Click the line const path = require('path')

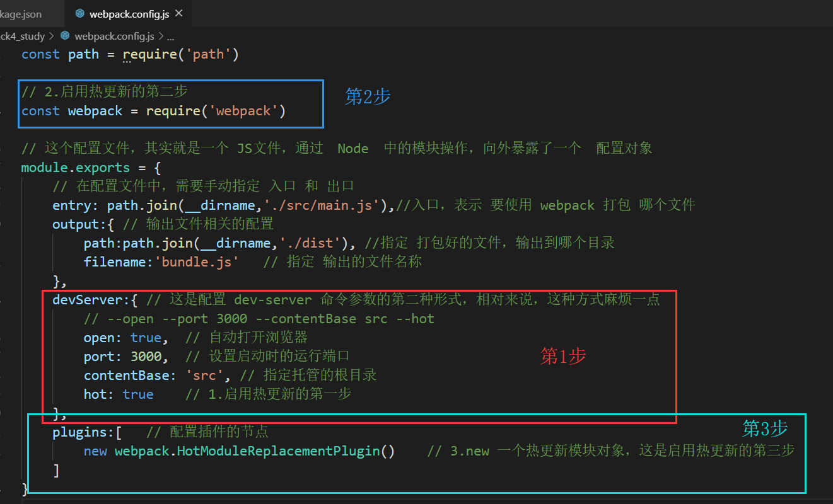click(x=130, y=54)
